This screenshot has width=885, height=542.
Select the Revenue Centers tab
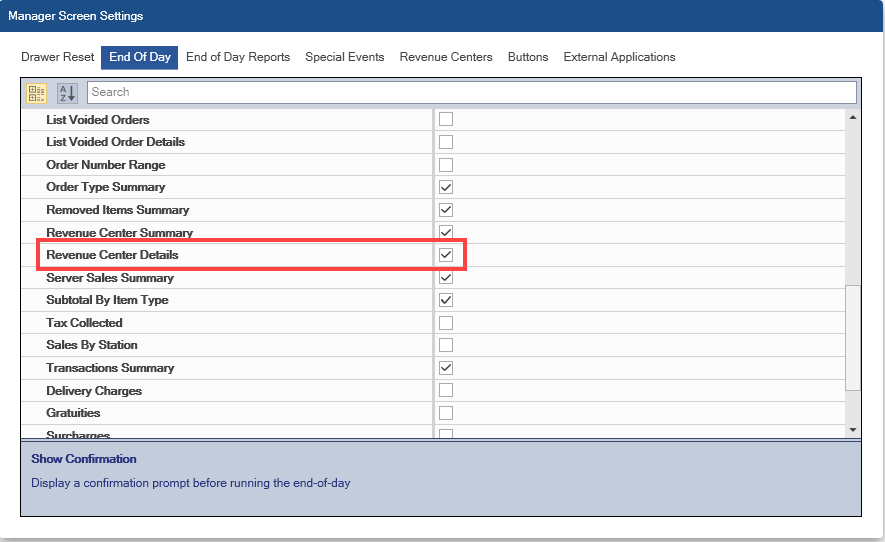point(446,57)
